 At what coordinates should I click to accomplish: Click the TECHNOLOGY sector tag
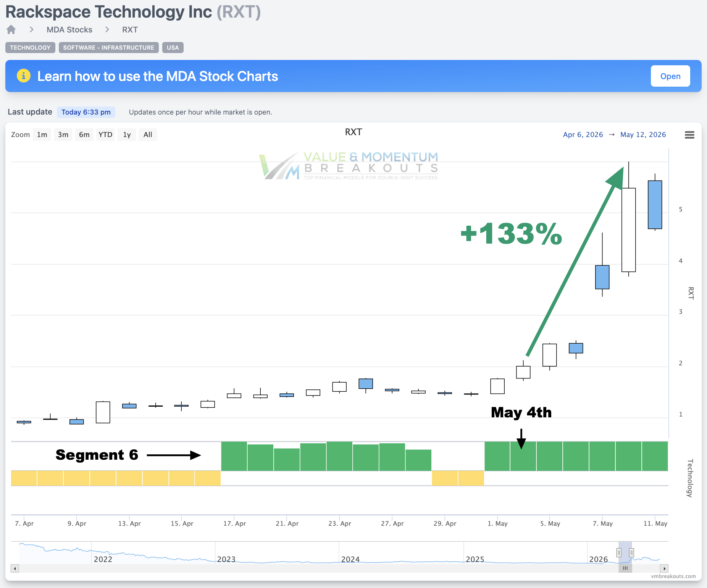point(30,47)
